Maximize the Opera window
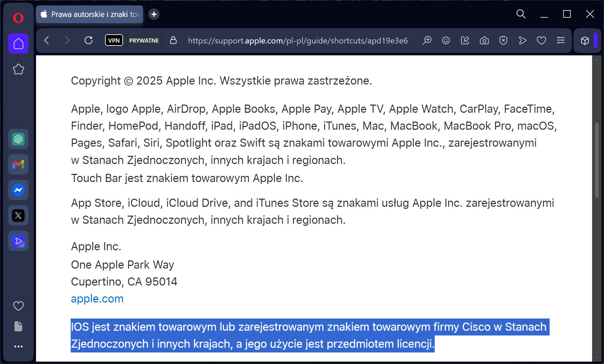The height and width of the screenshot is (364, 604). click(x=567, y=14)
